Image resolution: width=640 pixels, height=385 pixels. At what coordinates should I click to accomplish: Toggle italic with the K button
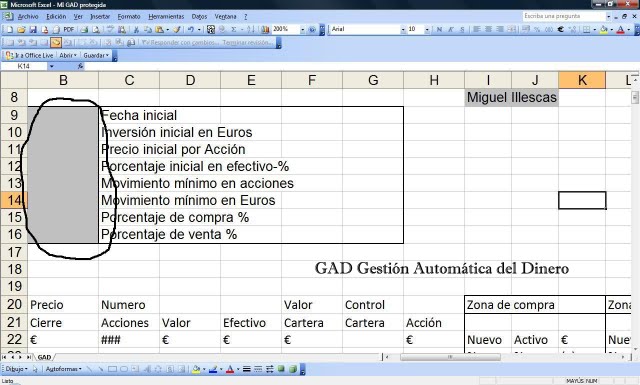pos(451,29)
